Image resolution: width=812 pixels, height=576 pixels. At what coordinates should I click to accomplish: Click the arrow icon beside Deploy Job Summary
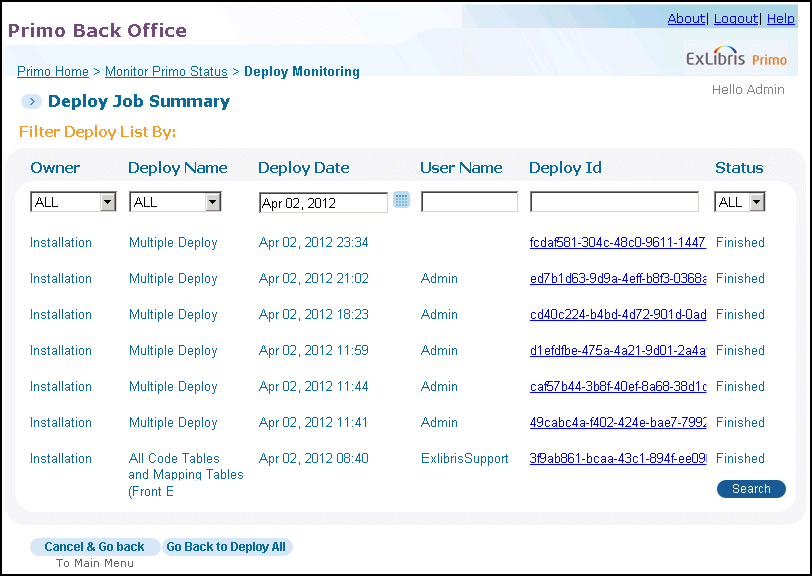click(31, 102)
